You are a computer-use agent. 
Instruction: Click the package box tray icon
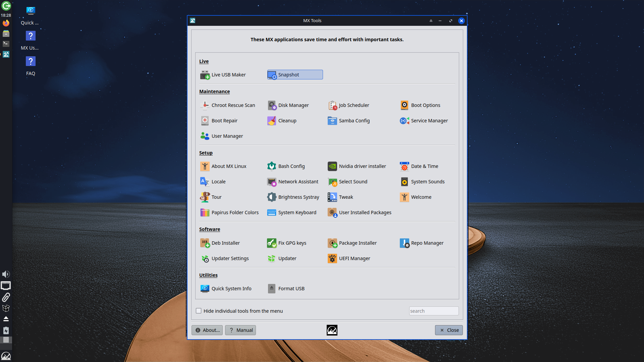coord(6,308)
